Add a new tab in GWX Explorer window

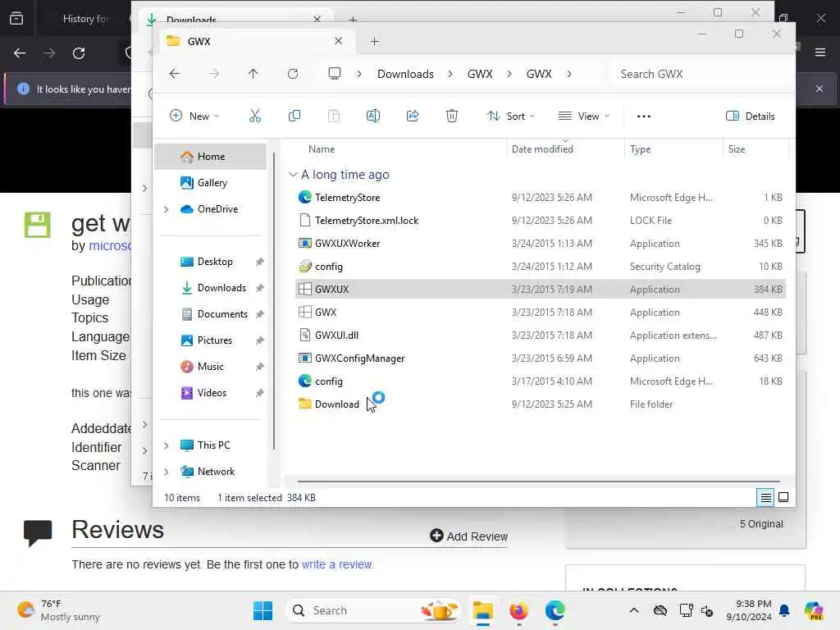[x=374, y=41]
